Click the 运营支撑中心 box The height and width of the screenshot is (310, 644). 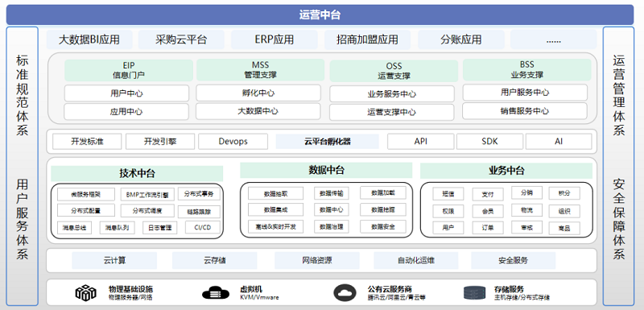coord(392,112)
